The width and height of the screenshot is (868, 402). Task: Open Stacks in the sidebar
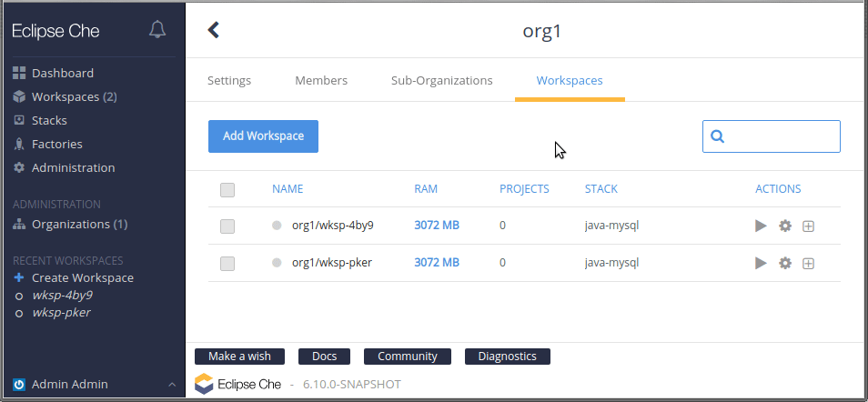[49, 120]
